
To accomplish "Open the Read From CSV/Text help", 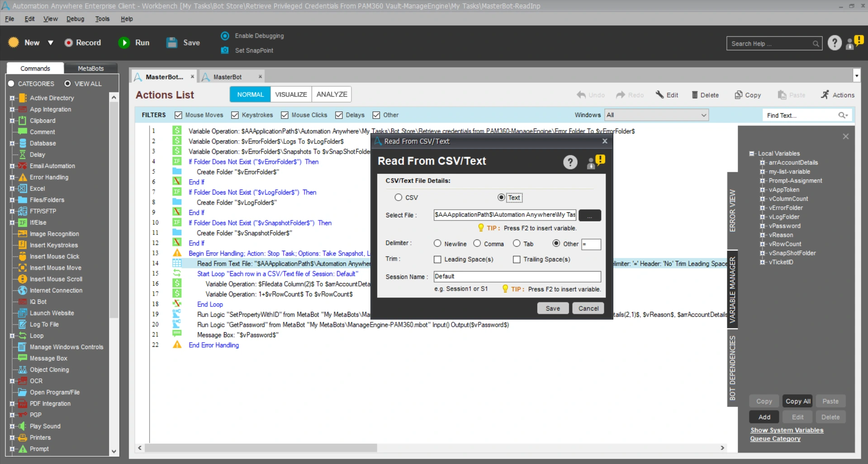I will click(569, 162).
